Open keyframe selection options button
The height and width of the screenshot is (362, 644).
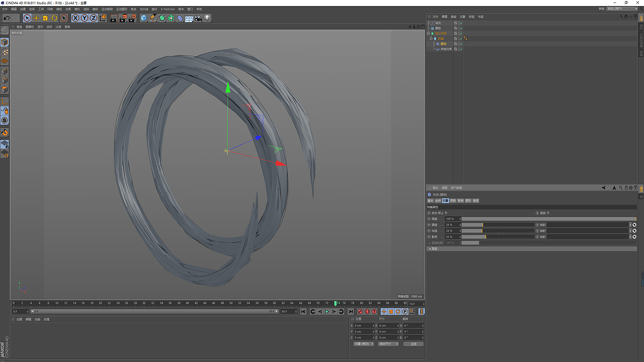(374, 312)
